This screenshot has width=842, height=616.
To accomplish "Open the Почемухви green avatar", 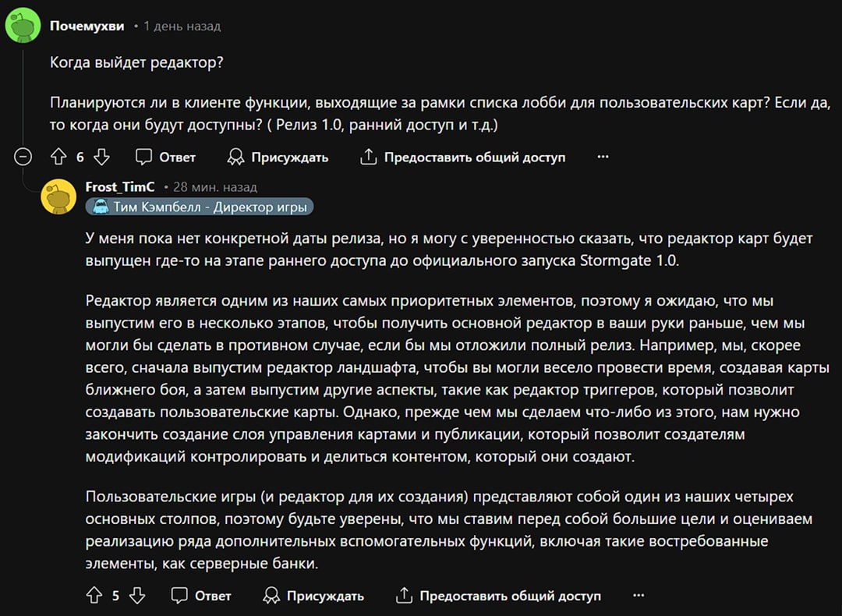I will tap(23, 25).
